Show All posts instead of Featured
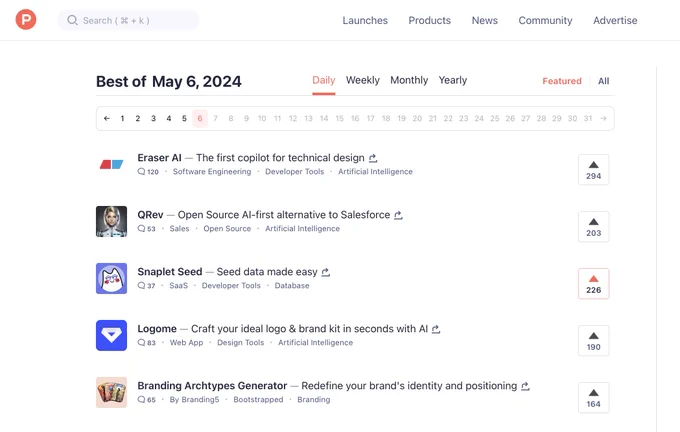 [x=603, y=81]
